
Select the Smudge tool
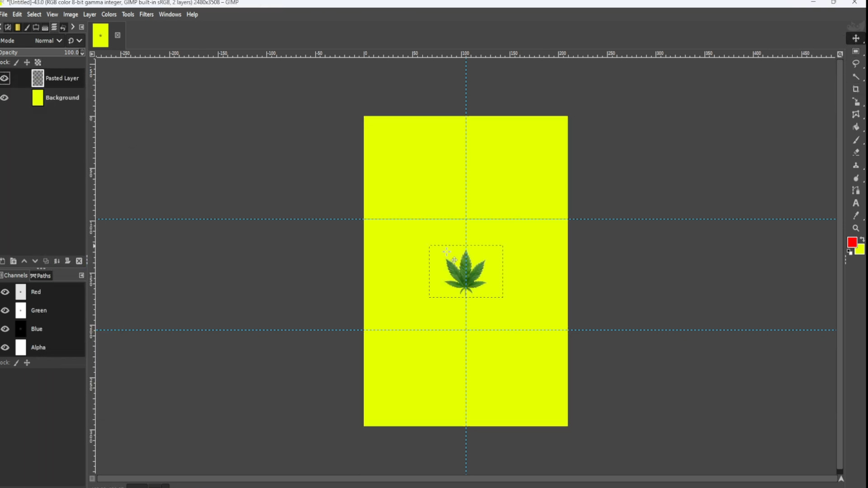pos(856,178)
